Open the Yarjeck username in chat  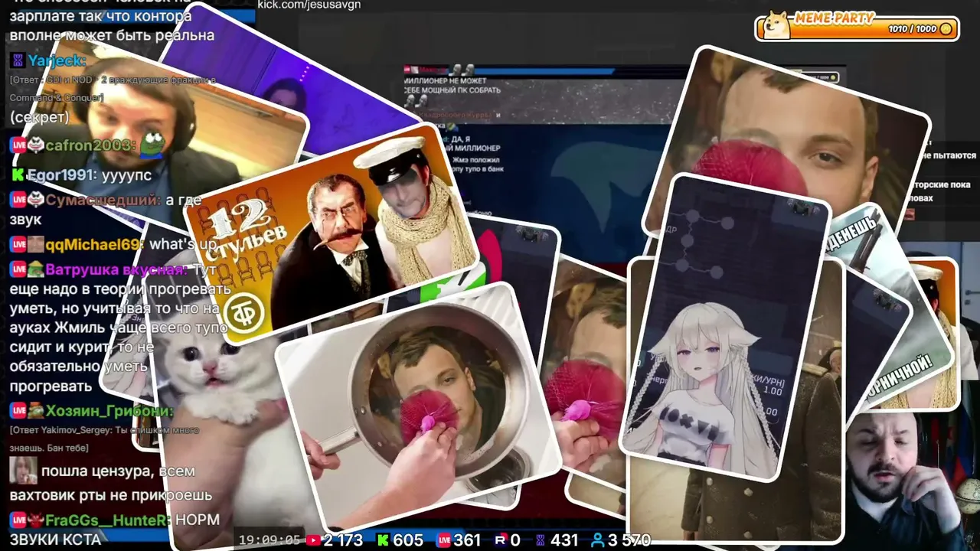[57, 60]
